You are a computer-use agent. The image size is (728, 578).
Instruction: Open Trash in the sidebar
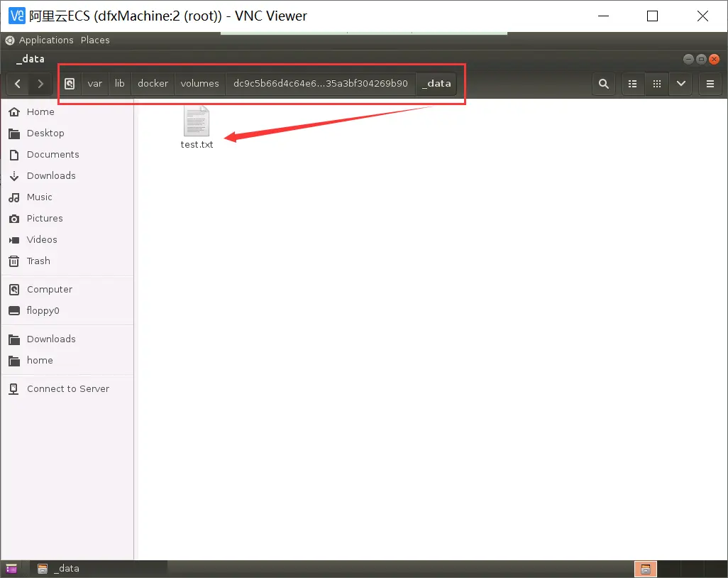[67, 261]
